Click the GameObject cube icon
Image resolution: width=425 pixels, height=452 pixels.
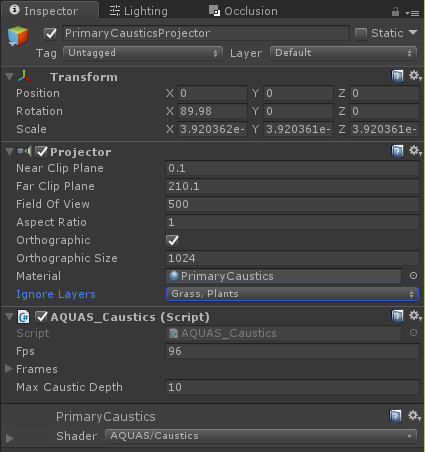coord(18,36)
